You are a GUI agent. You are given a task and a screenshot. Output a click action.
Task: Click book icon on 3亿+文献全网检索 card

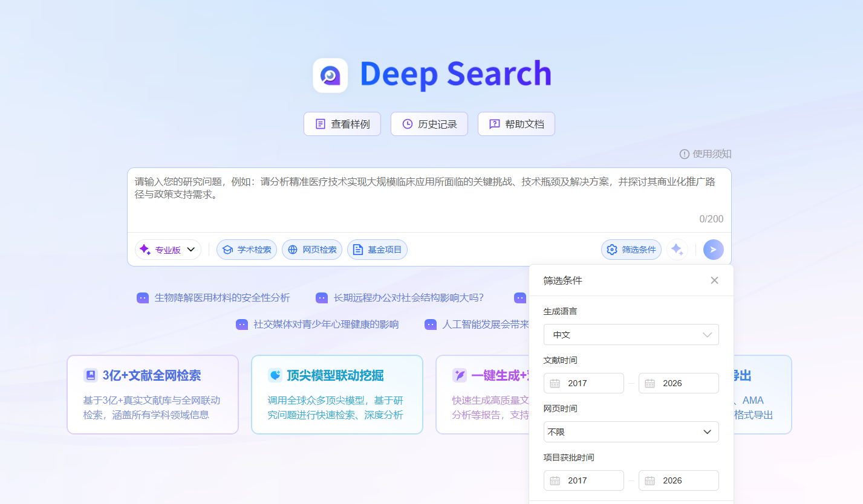(x=91, y=375)
